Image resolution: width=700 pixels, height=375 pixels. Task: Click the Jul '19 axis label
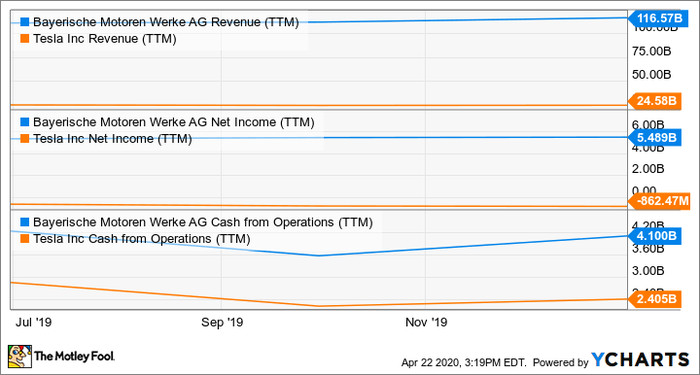click(x=36, y=322)
